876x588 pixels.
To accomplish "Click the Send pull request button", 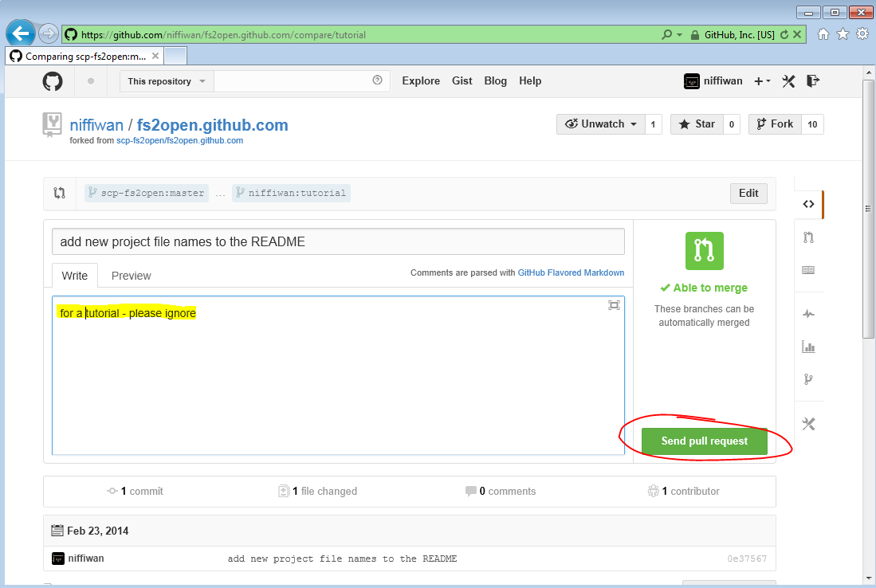I will pos(704,441).
